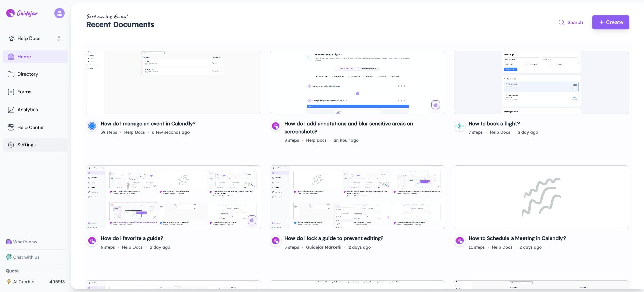Click the lock icon on the annotations guide
The image size is (644, 292).
(436, 105)
